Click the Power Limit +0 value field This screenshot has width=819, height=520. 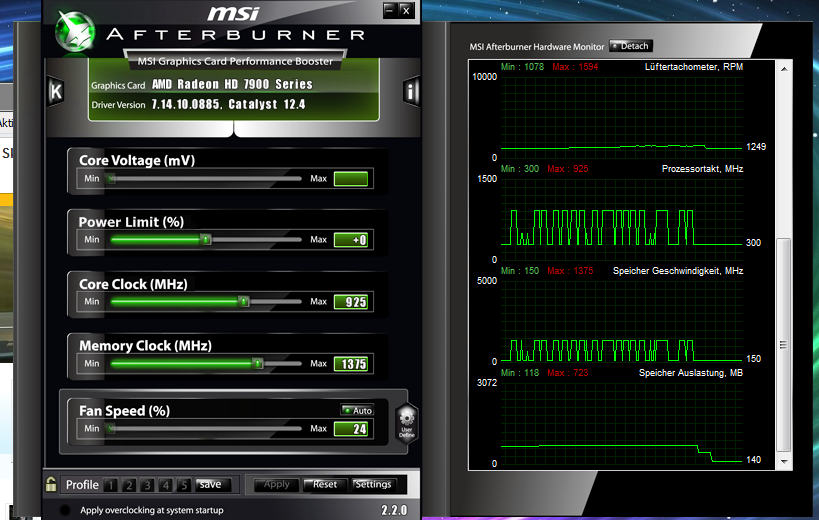coord(351,240)
